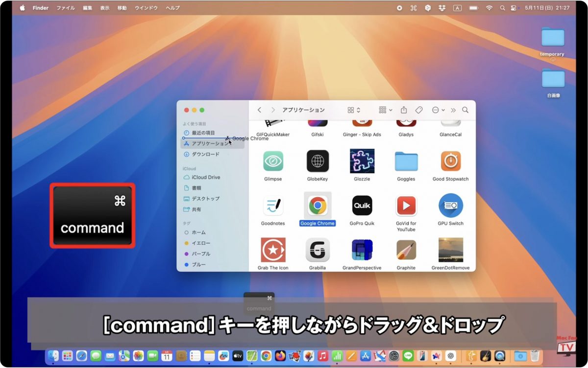Click the Share icon in Finder toolbar
The height and width of the screenshot is (368, 588).
click(x=404, y=110)
